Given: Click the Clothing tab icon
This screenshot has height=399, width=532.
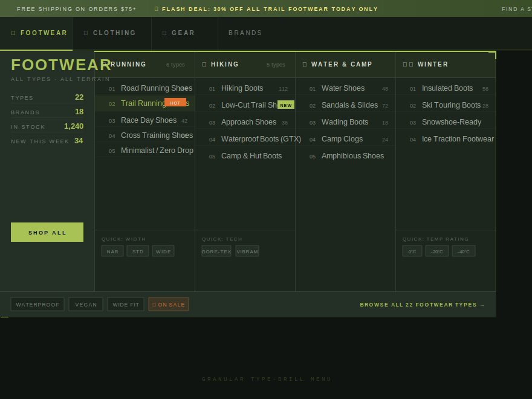Looking at the screenshot, I should point(86,33).
